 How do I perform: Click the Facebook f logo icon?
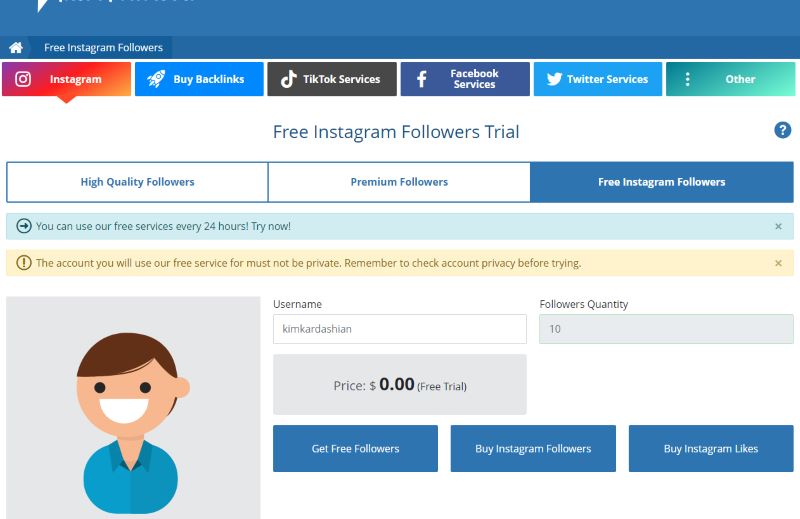pos(421,79)
